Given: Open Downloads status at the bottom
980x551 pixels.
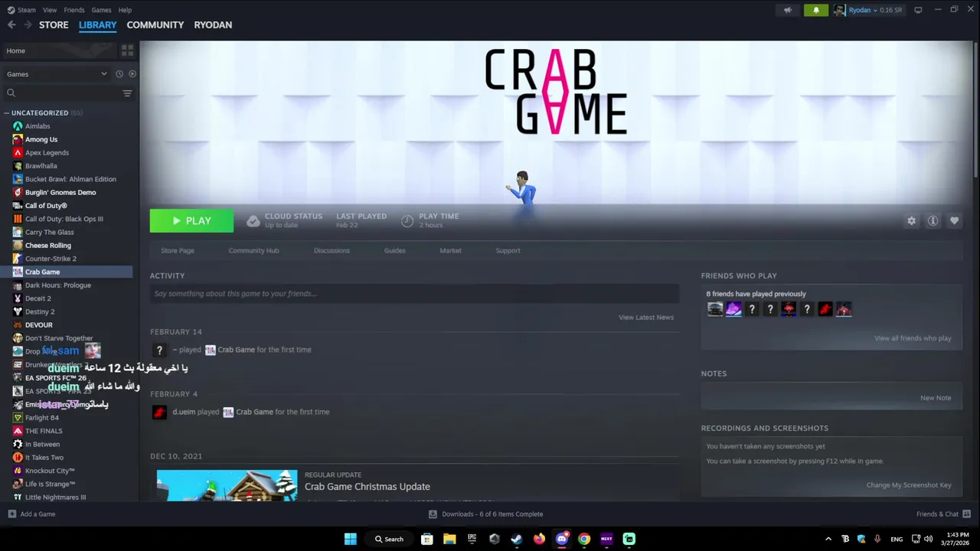Looking at the screenshot, I should click(485, 514).
